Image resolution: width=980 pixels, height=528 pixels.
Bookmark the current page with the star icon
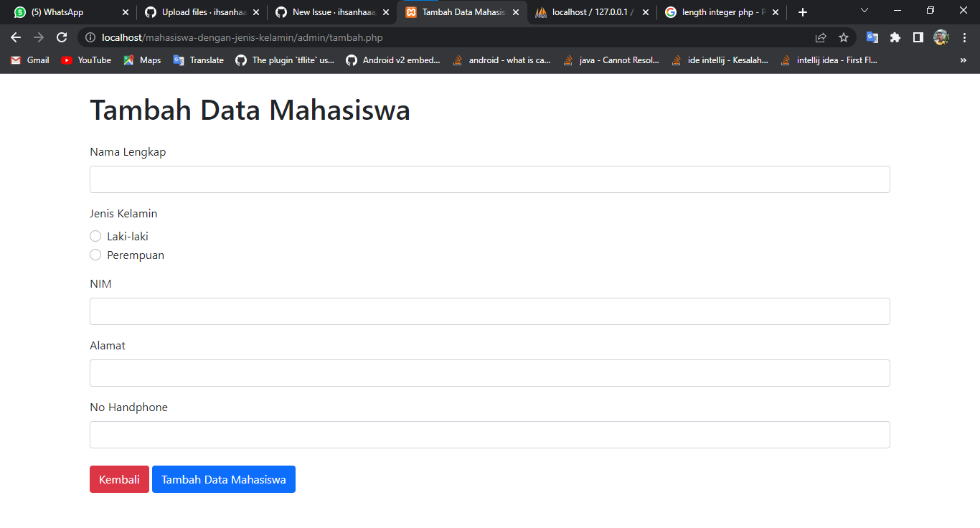[x=844, y=37]
